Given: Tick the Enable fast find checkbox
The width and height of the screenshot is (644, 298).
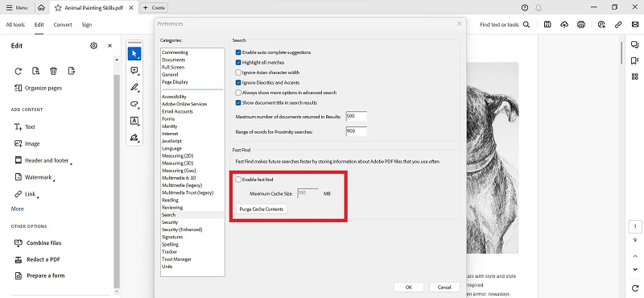Looking at the screenshot, I should (238, 180).
